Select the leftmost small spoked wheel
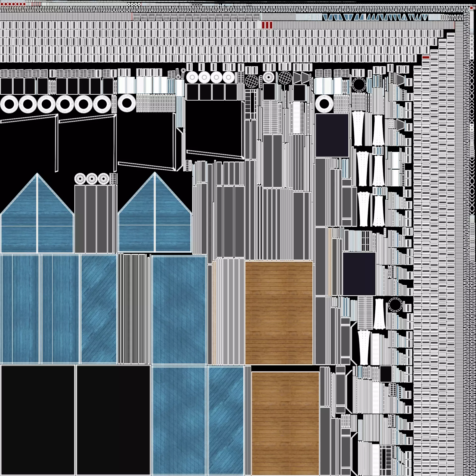Image resolution: width=476 pixels, height=476 pixels. (80, 178)
